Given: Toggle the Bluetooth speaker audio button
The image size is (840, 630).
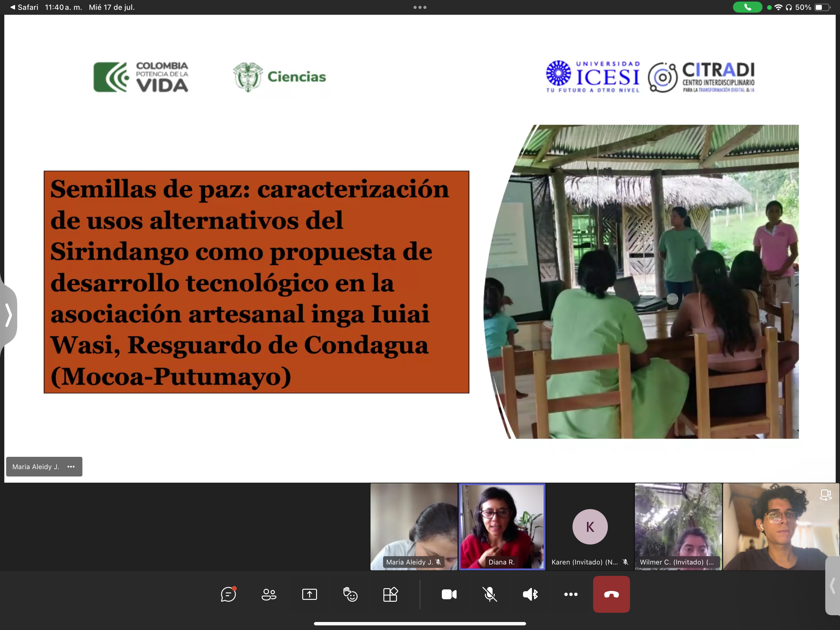Looking at the screenshot, I should tap(530, 594).
